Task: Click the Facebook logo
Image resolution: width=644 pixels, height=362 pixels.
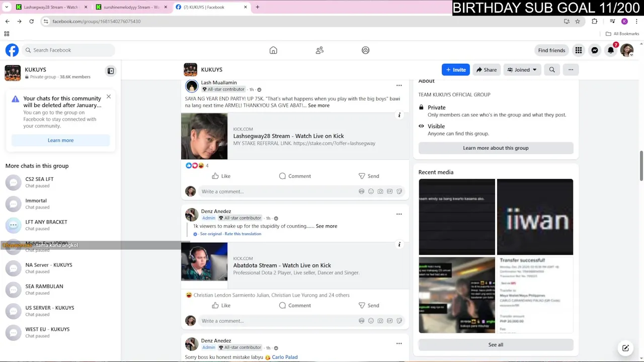Action: click(x=12, y=50)
